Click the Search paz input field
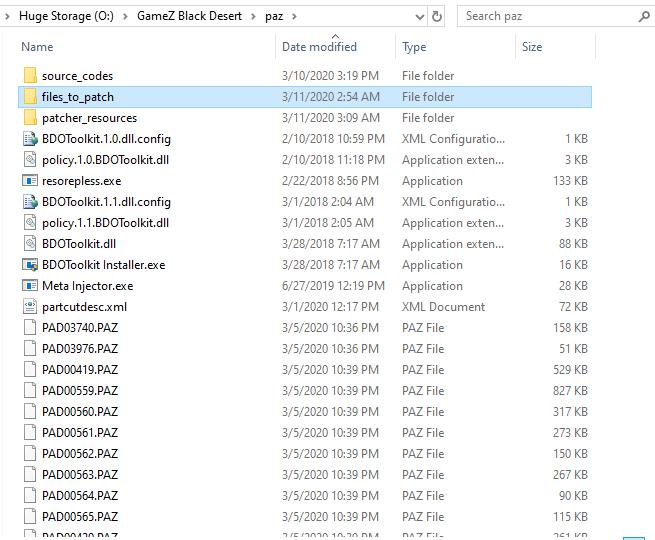Screen dimensions: 655x540 pyautogui.click(x=545, y=16)
